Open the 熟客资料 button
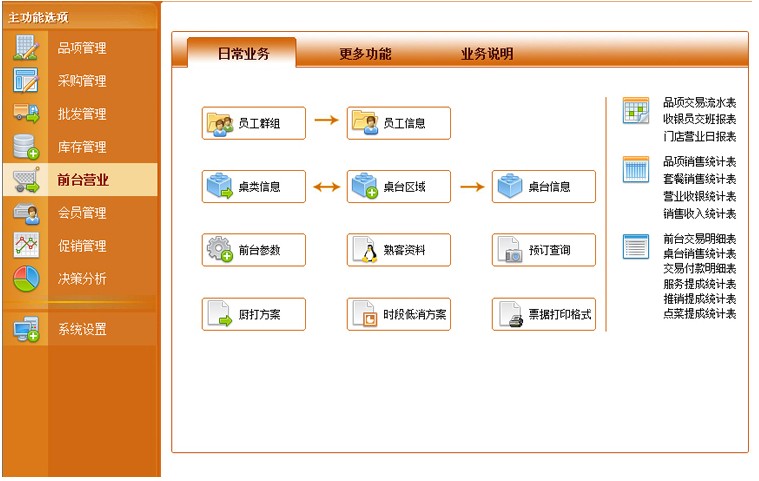Screen dimensions: 759x481 pos(399,250)
